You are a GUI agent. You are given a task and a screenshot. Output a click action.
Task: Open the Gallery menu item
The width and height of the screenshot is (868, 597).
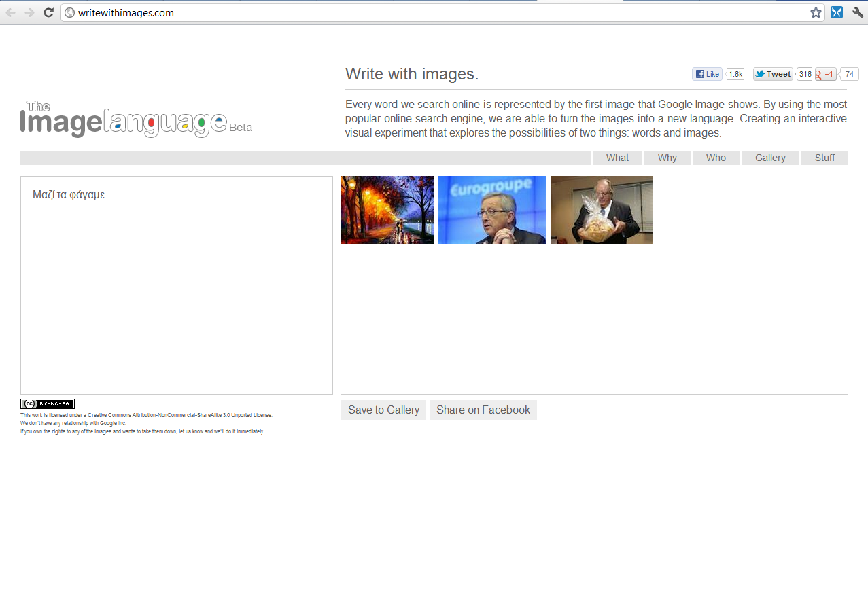pos(770,158)
